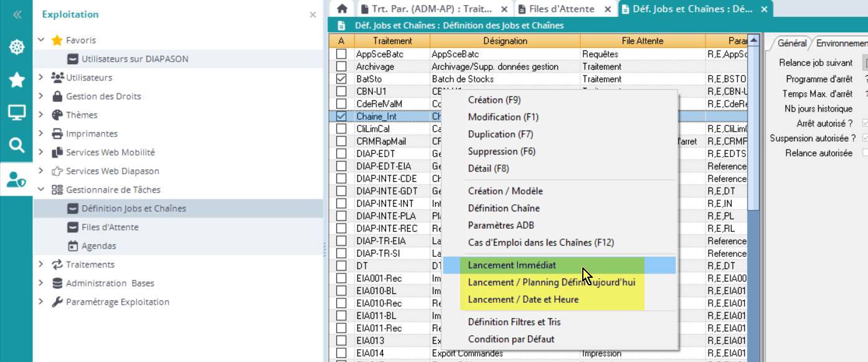The height and width of the screenshot is (362, 868).
Task: Open Agendas in the tree
Action: [x=98, y=246]
